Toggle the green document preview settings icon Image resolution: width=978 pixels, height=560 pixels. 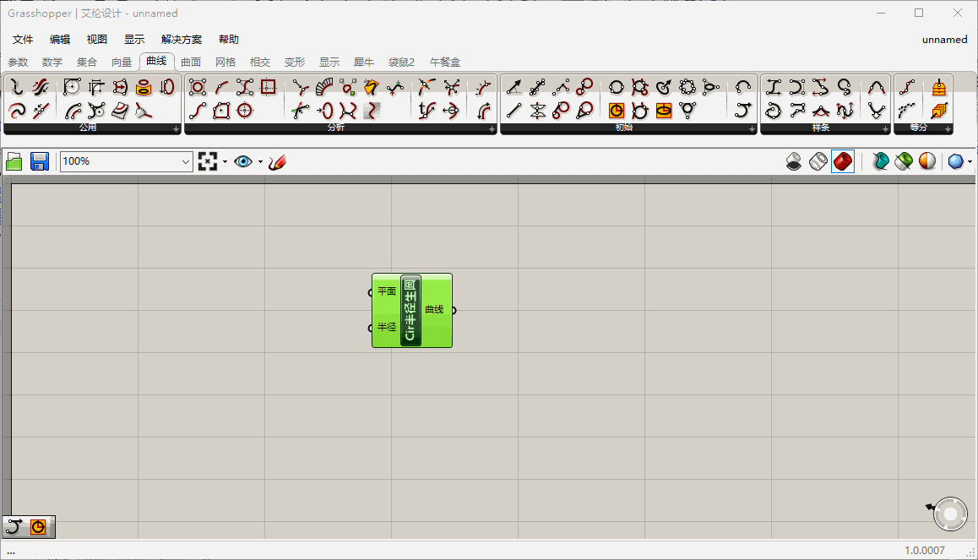904,161
